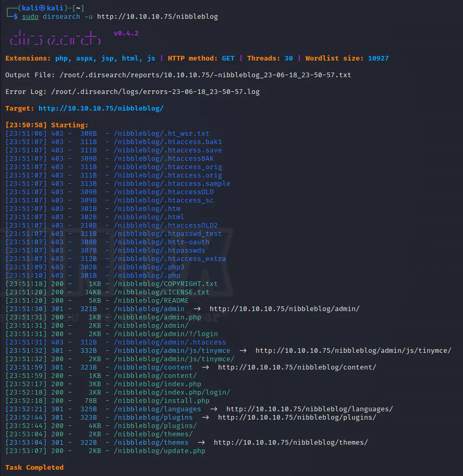Click the 34KB size of LICENSE.txt

[x=93, y=292]
